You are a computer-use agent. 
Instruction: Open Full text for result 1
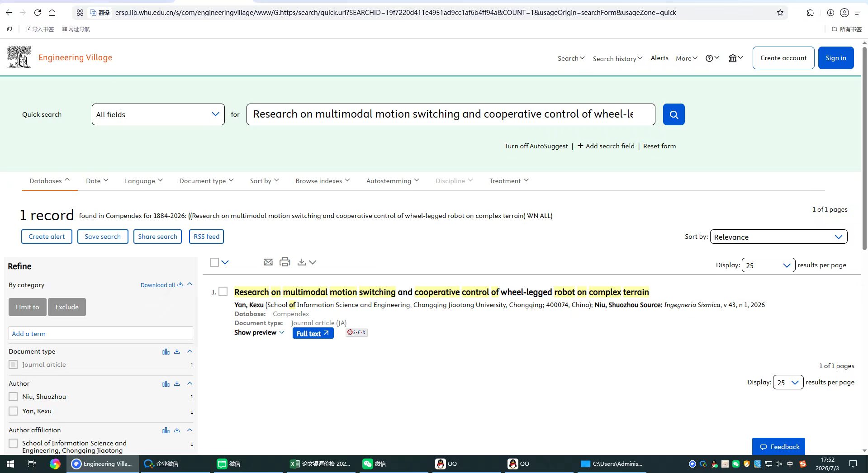click(313, 333)
